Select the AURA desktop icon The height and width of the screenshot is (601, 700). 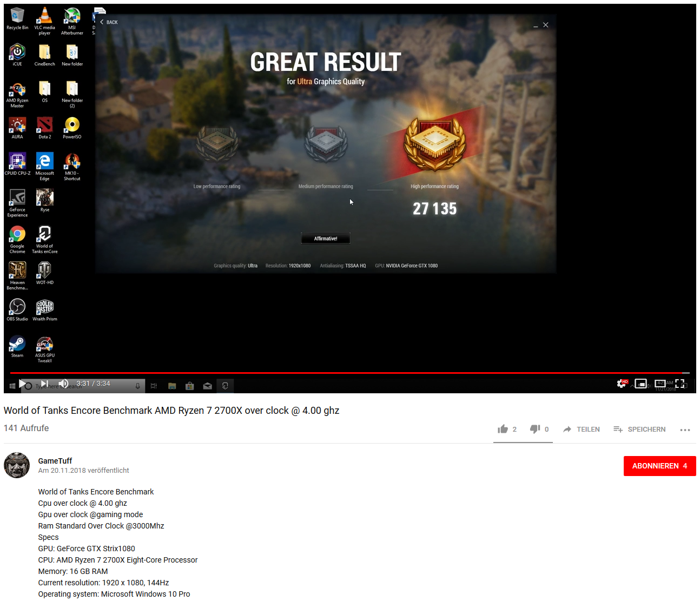coord(17,128)
